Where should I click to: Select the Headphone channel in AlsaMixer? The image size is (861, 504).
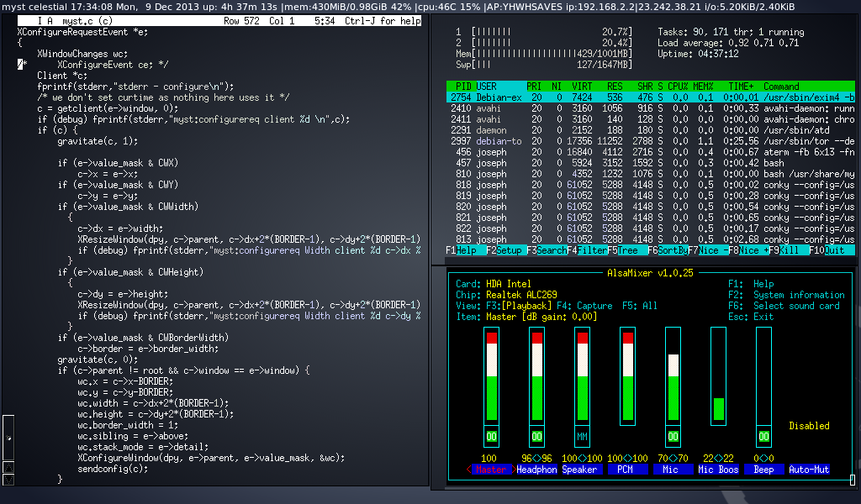pos(536,470)
